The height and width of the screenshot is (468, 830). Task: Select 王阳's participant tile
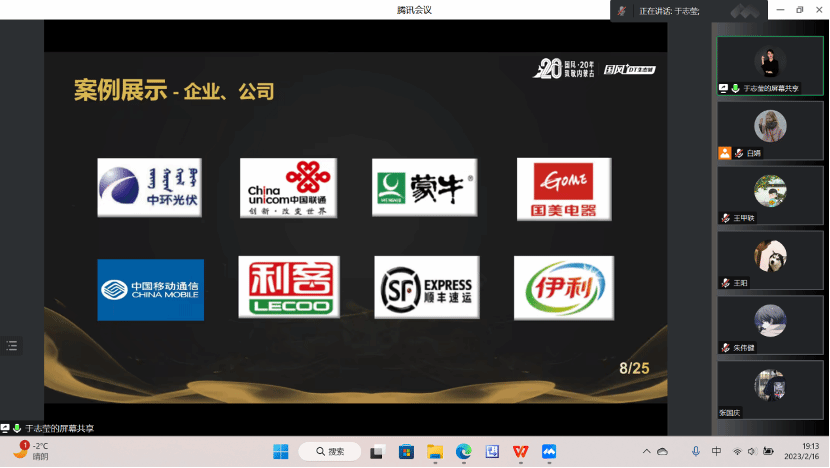point(770,260)
